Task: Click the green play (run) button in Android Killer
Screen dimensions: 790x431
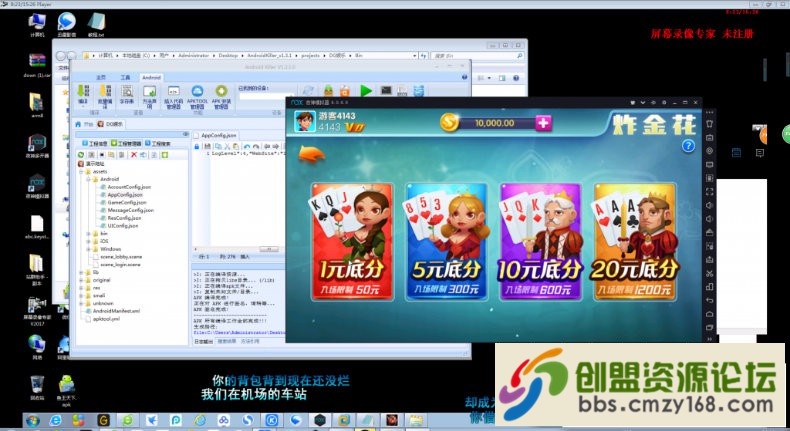Action: pos(366,91)
